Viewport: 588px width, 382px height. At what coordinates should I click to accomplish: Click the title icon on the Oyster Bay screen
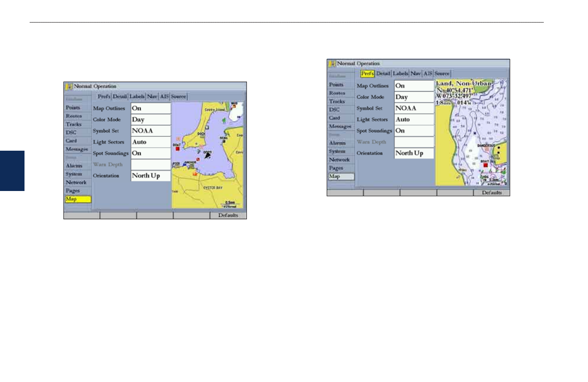(69, 86)
